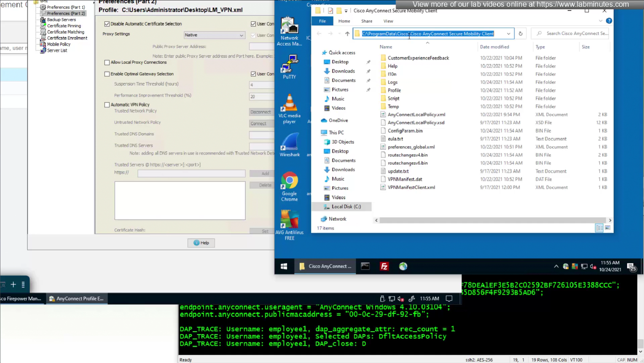Viewport: 644px width, 363px height.
Task: Click the refresh button beside address bar
Action: coord(520,34)
